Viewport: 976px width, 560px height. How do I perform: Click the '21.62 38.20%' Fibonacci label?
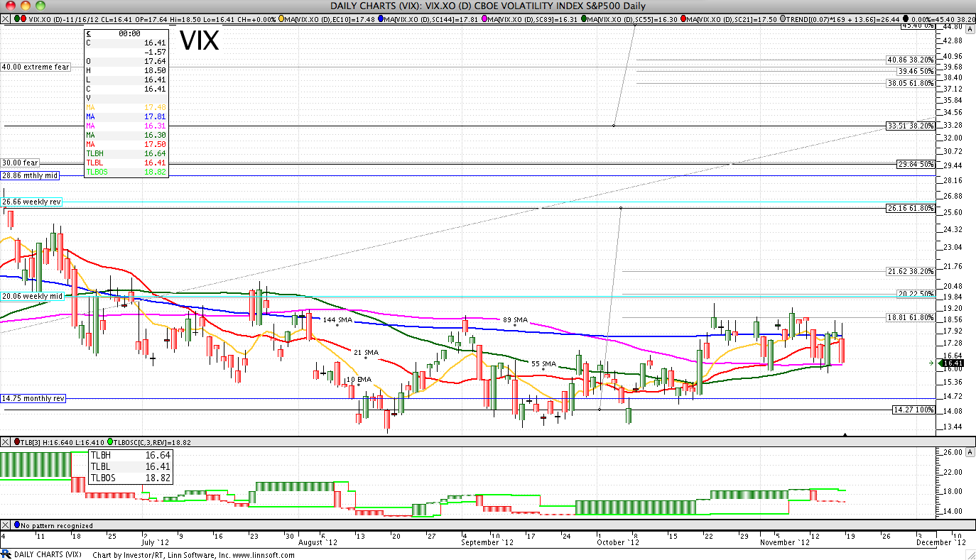tap(910, 271)
